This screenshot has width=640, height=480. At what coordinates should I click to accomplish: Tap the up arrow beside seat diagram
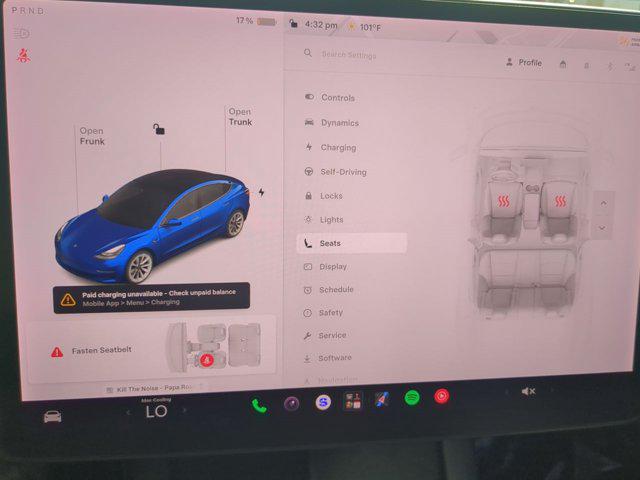[x=604, y=203]
